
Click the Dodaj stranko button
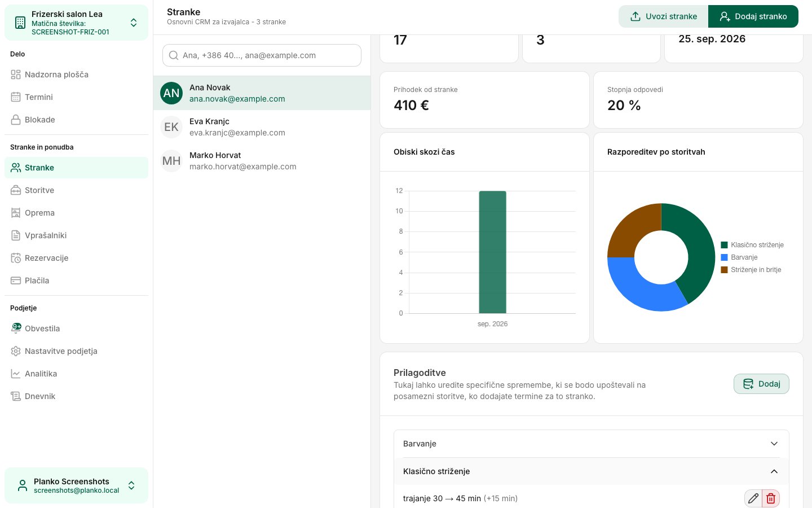click(753, 16)
